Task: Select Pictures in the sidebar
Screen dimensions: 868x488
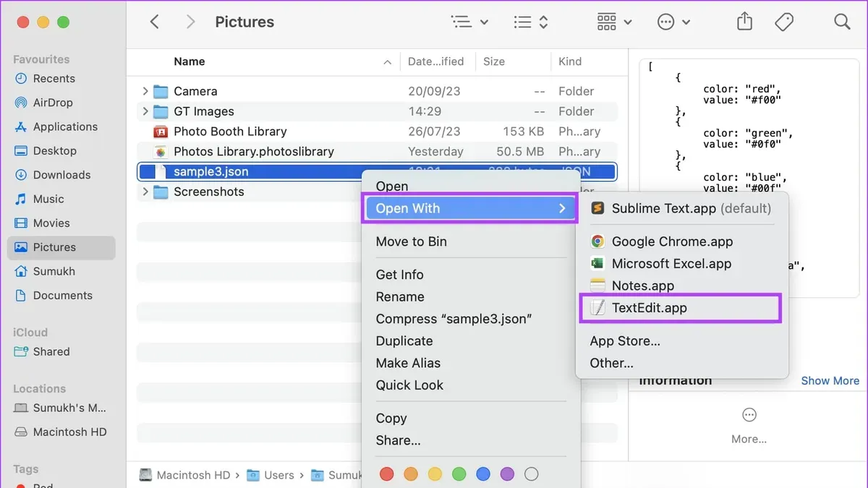Action: pyautogui.click(x=61, y=247)
